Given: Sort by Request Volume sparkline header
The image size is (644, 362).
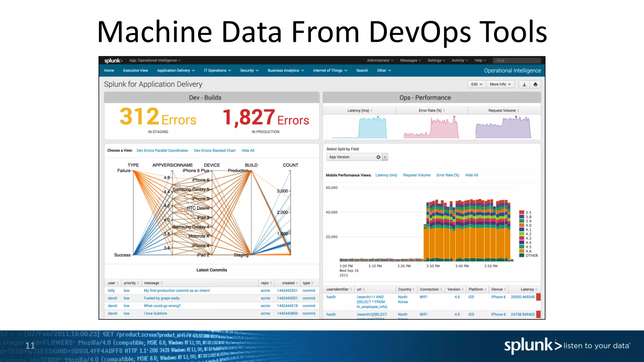Looking at the screenshot, I should coord(504,111).
